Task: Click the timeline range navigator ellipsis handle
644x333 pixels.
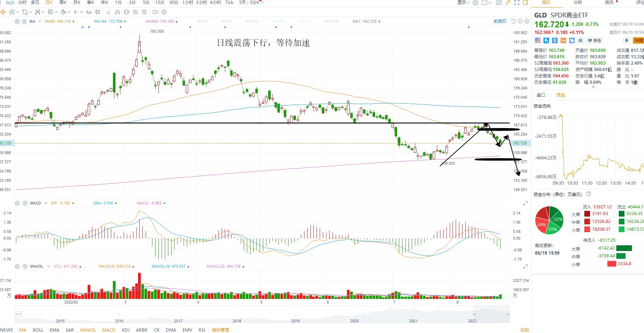Action: pos(18,314)
